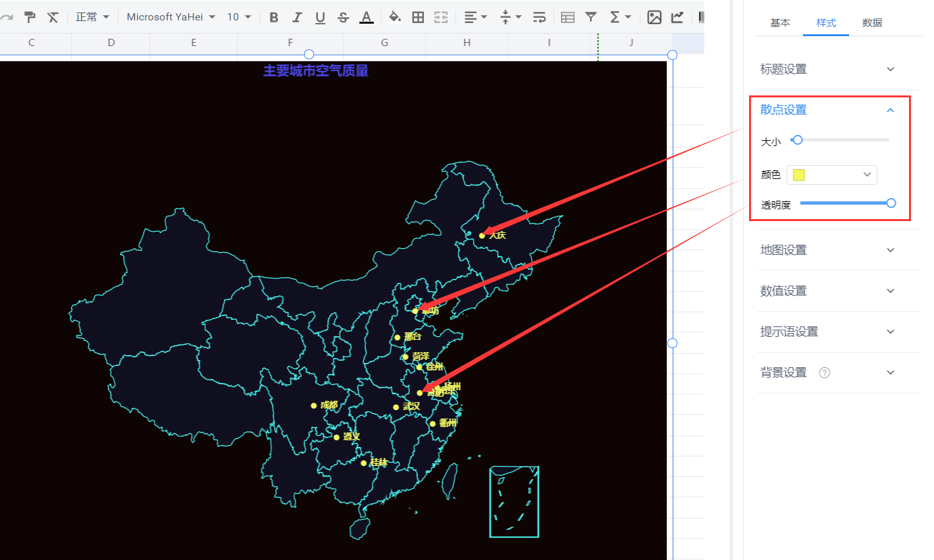Click the insert chart icon
This screenshot has width=934, height=560.
click(x=677, y=17)
